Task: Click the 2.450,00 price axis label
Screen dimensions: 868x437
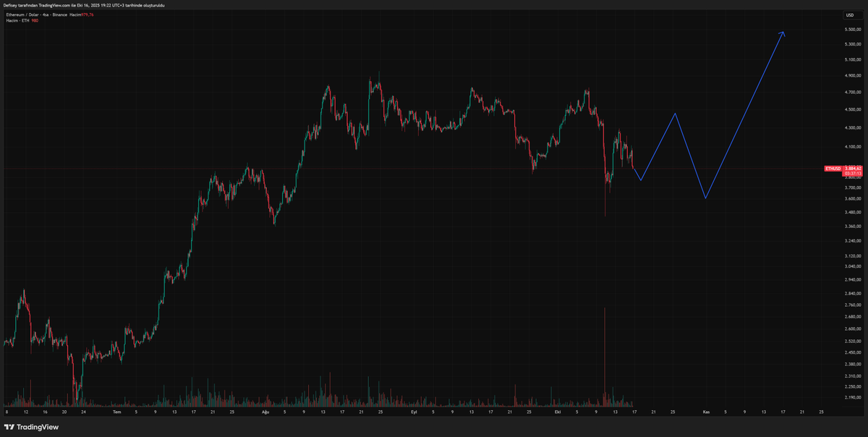Action: point(852,352)
